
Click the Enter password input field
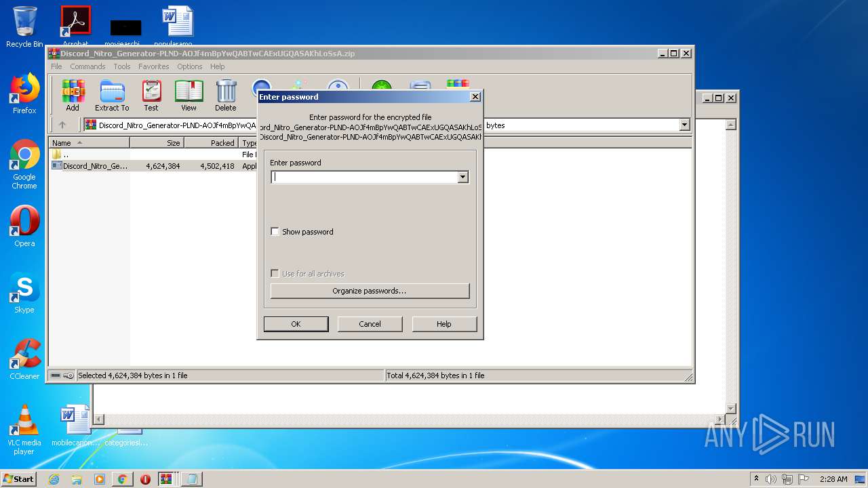point(365,177)
